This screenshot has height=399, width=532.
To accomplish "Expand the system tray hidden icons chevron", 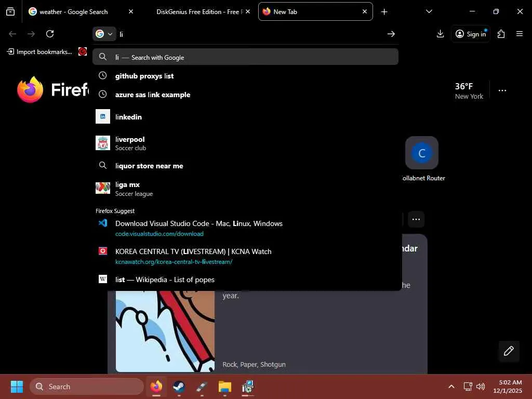I will 451,387.
